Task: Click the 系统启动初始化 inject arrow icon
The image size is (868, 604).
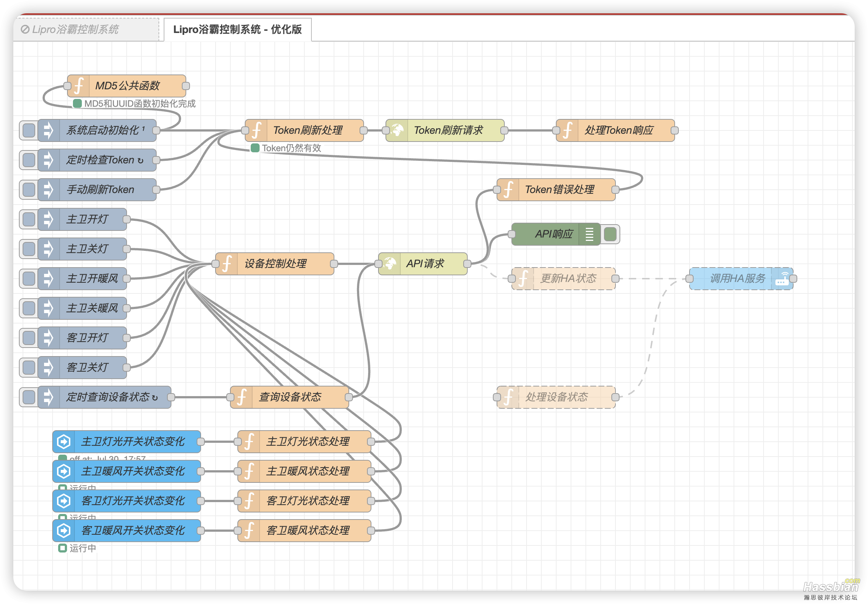Action: tap(49, 130)
